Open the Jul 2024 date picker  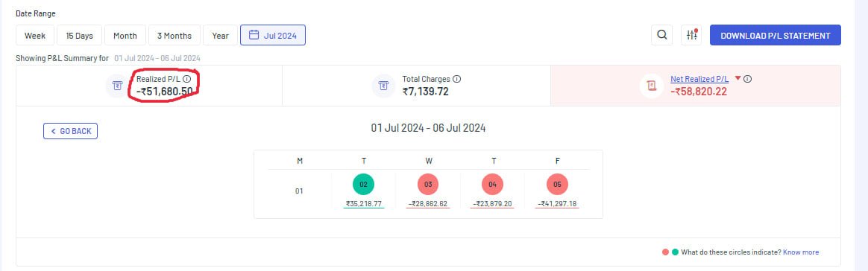[x=273, y=36]
